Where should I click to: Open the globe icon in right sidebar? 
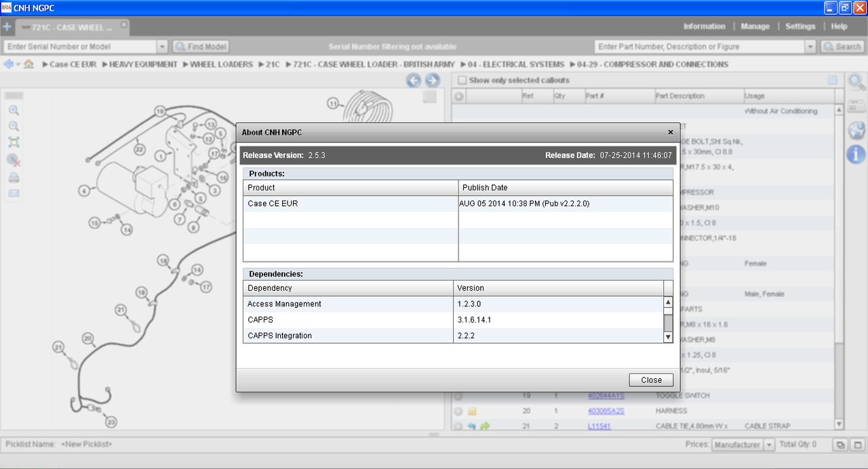coord(856,130)
